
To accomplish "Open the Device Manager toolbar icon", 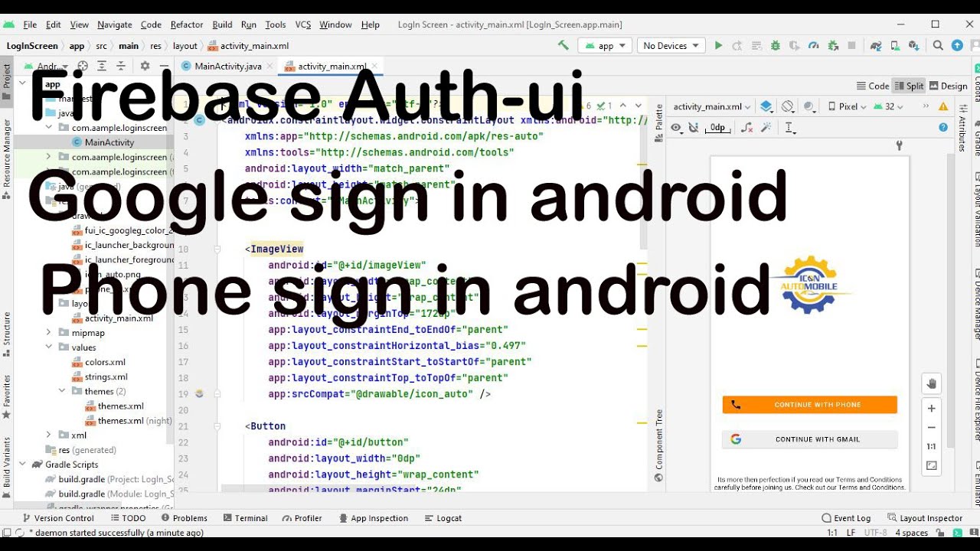I will [x=896, y=45].
